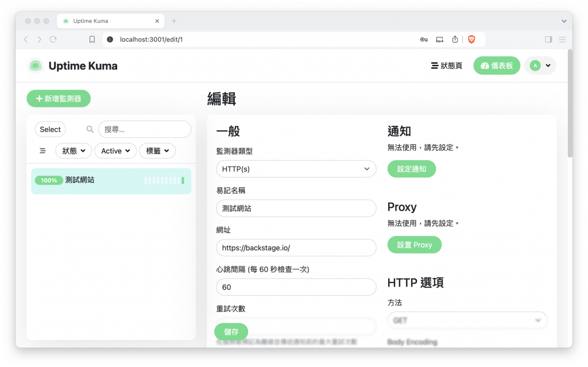Click the 設置 Proxy button
Viewport: 588px width, 367px height.
[x=415, y=245]
